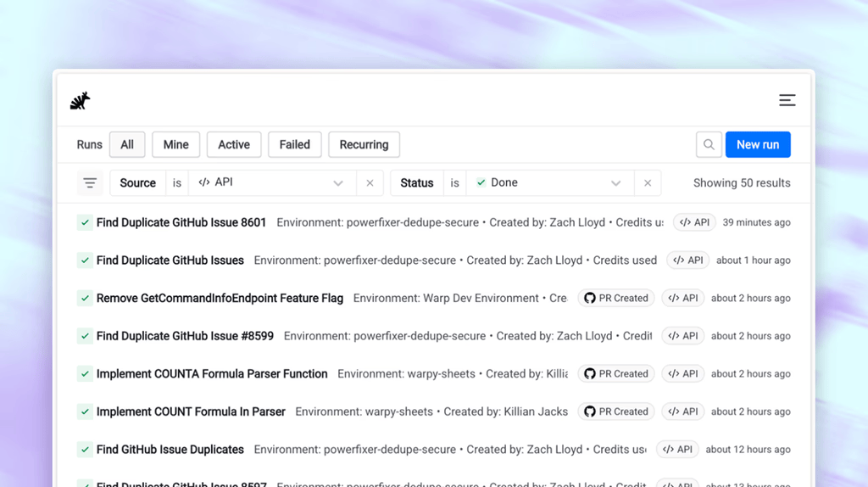The height and width of the screenshot is (487, 868).
Task: Click the Warp dog logo
Action: coord(81,101)
